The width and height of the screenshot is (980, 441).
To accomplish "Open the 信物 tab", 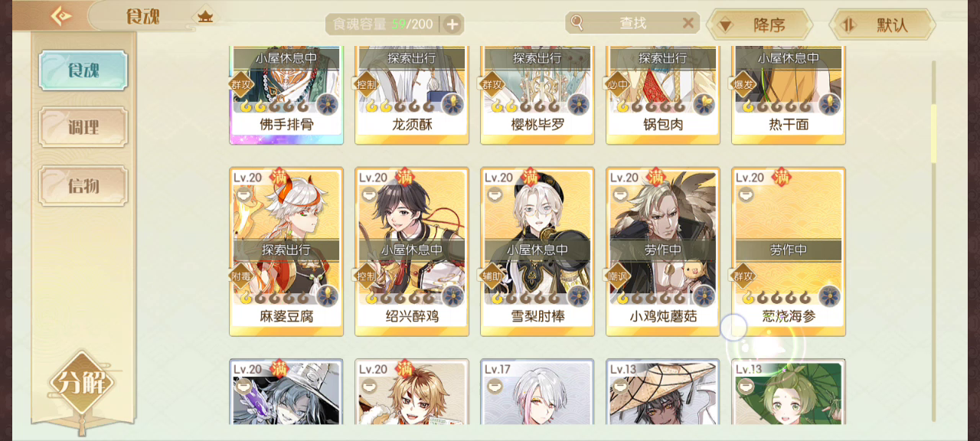I will click(83, 186).
